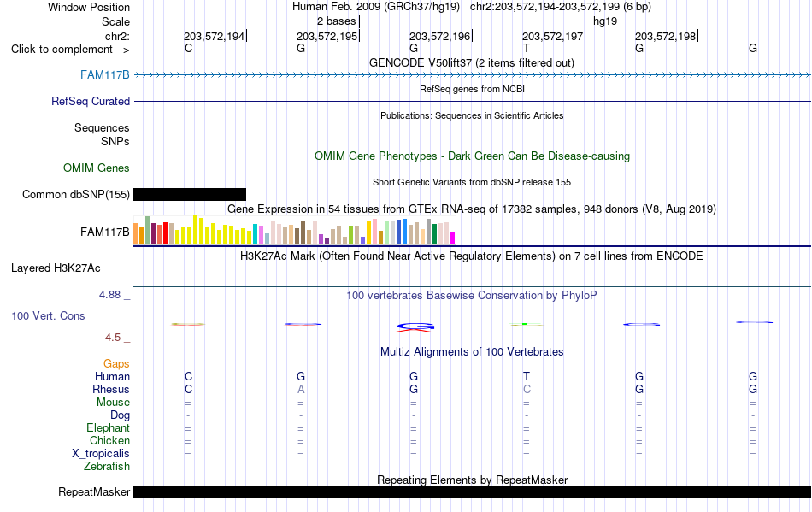This screenshot has height=512, width=812.
Task: Click position label 203,572,197
Action: [552, 36]
